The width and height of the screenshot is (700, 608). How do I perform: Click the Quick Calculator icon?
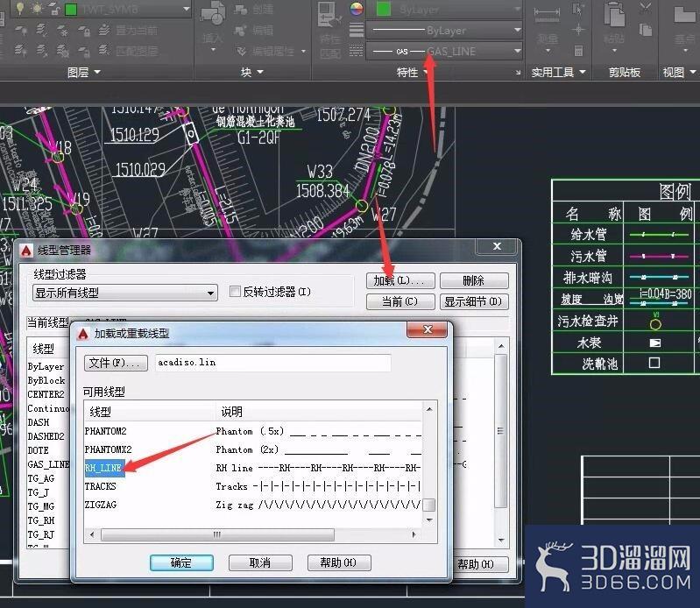[x=578, y=51]
